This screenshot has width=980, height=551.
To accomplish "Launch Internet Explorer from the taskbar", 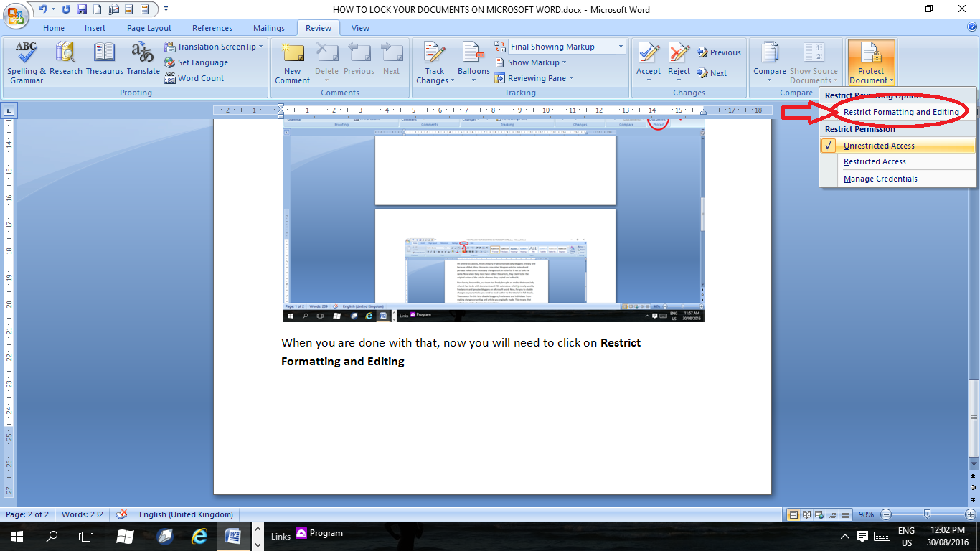I will [x=199, y=536].
